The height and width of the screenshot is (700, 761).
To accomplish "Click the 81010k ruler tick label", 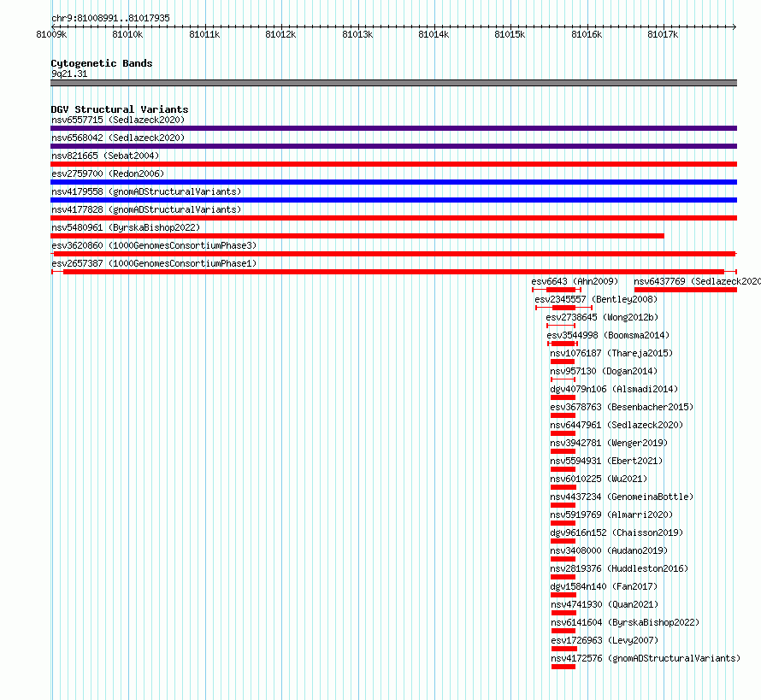I will (x=127, y=34).
